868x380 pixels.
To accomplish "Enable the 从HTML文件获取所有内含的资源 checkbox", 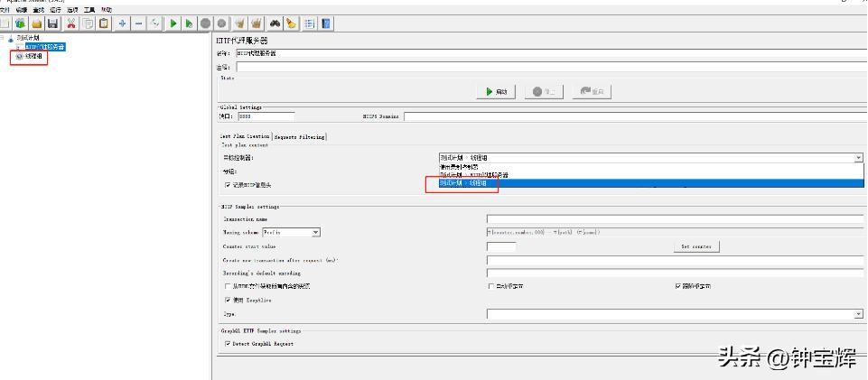I will tap(228, 286).
